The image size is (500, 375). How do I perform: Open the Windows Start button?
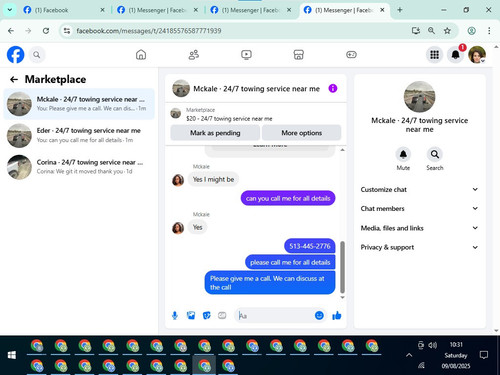[x=12, y=355]
